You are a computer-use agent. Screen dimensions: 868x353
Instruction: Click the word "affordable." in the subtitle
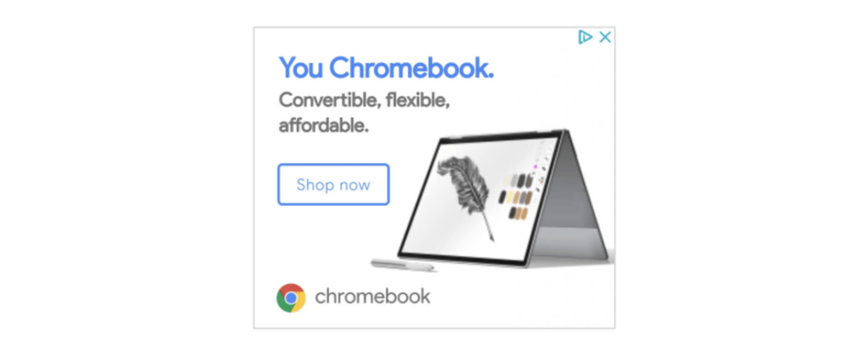[x=324, y=125]
